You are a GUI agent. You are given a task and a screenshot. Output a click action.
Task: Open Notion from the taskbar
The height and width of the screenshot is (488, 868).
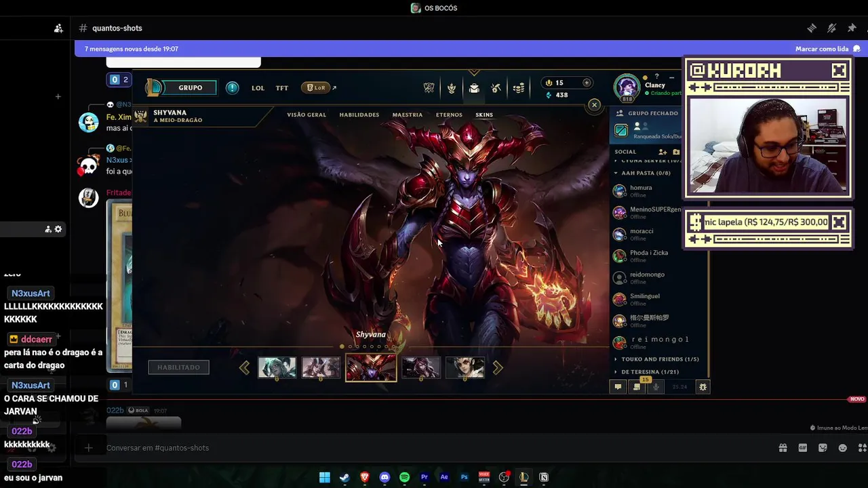(544, 477)
